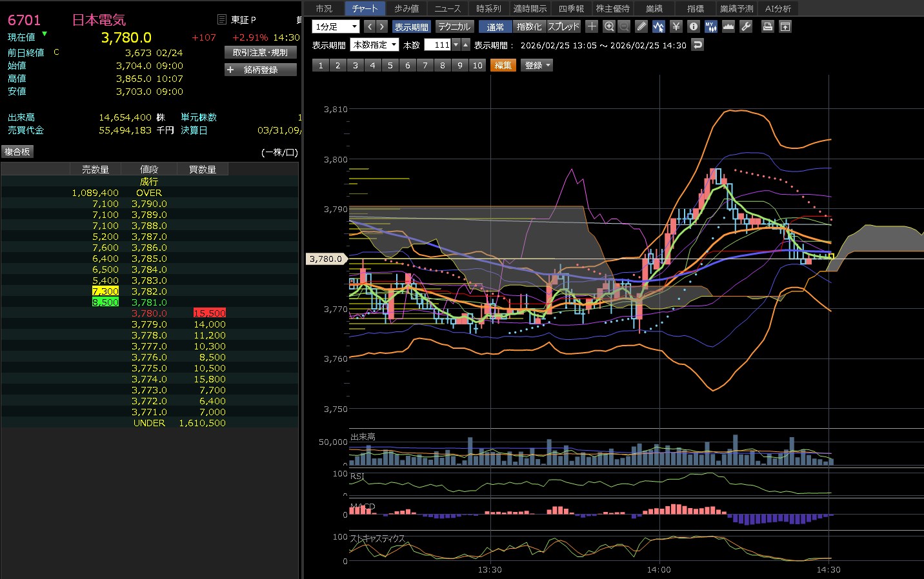
Task: Click the printer icon in chart toolbar
Action: 767,26
